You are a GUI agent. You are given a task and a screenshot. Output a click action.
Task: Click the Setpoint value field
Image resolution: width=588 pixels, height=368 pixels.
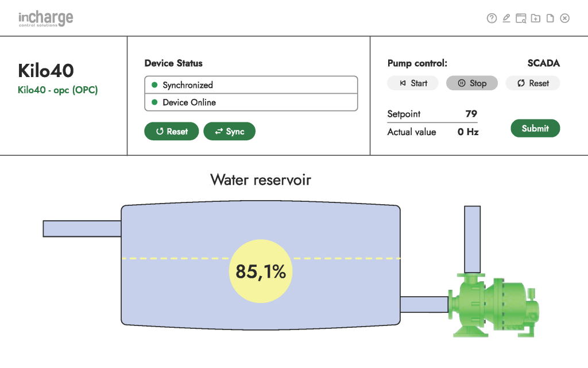point(471,114)
